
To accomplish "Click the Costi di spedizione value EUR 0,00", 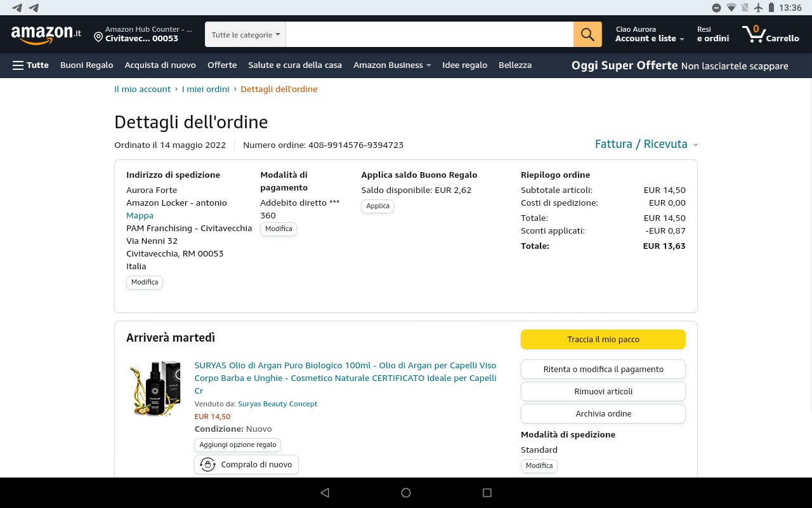I will pos(667,203).
